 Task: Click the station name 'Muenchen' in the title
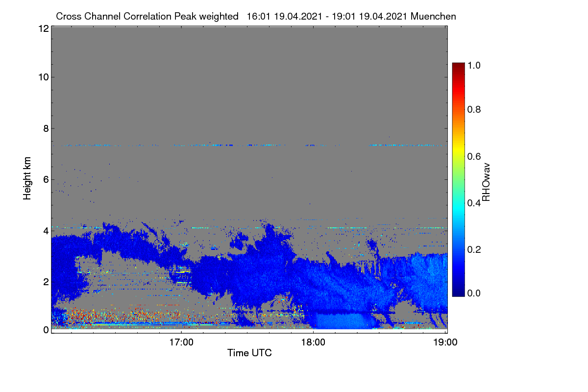434,16
